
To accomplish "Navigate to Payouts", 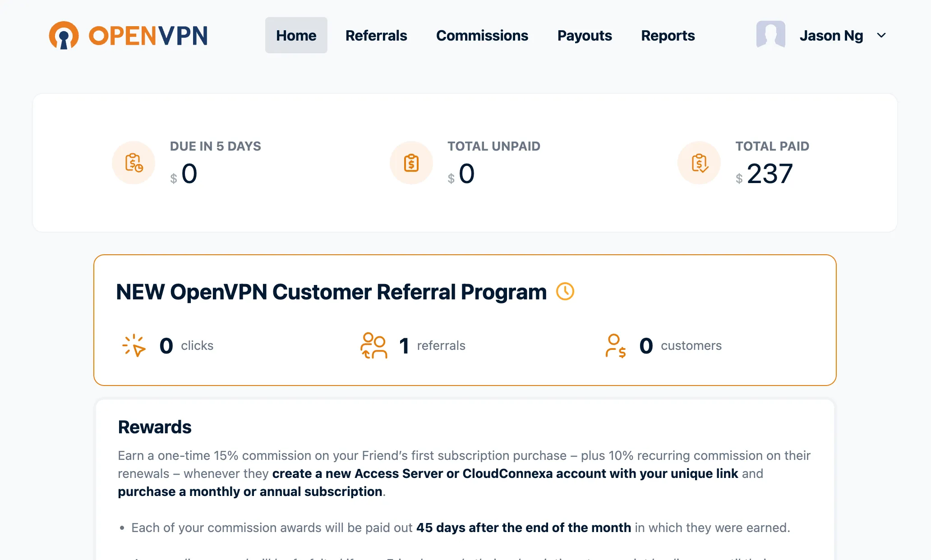I will tap(585, 35).
